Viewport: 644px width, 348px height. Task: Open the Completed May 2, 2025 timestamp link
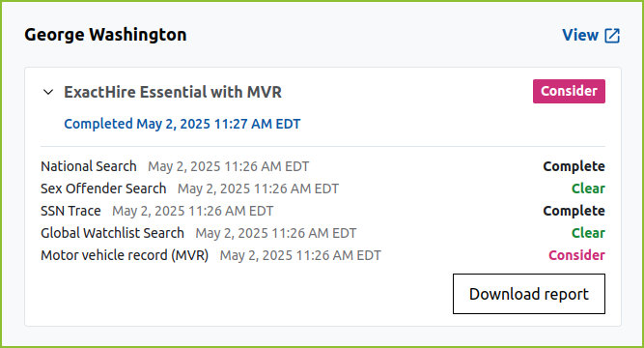[x=182, y=124]
